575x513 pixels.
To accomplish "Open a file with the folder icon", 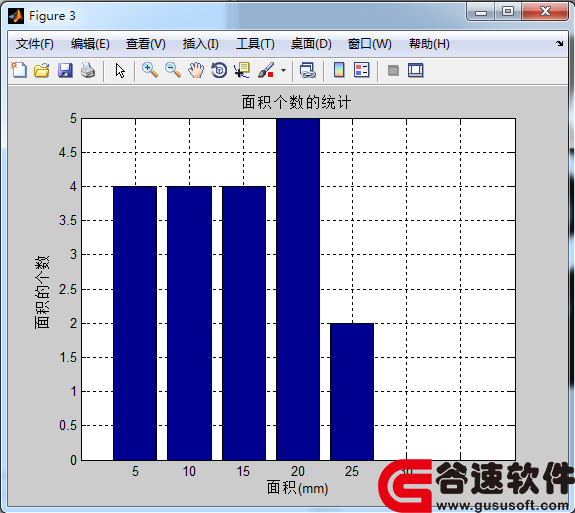I will pos(42,70).
